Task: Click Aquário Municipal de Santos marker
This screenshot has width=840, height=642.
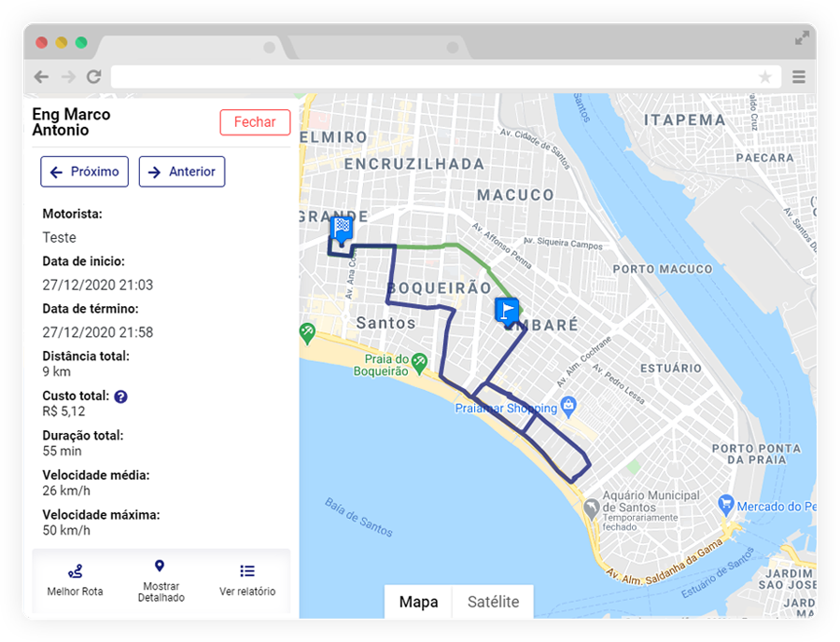Action: pos(591,509)
